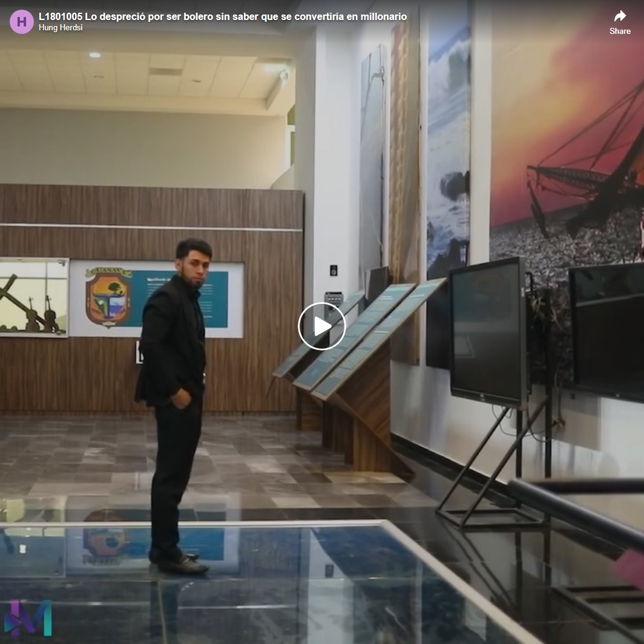This screenshot has height=644, width=644.
Task: Open the video title link starting L1801005
Action: (x=222, y=16)
